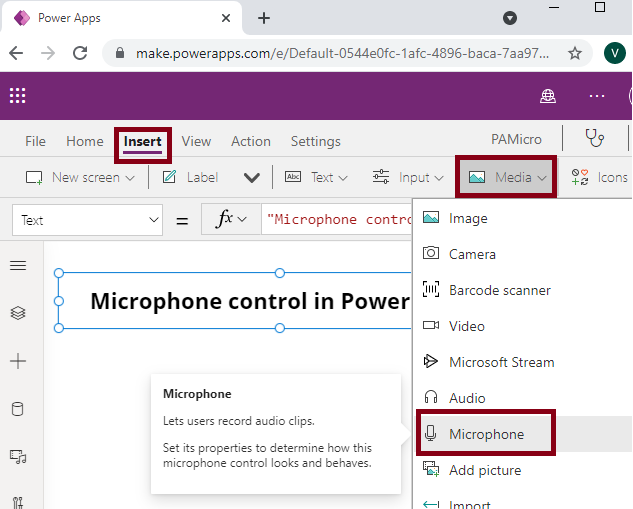Open the Data cylinder icon in sidebar

17,409
